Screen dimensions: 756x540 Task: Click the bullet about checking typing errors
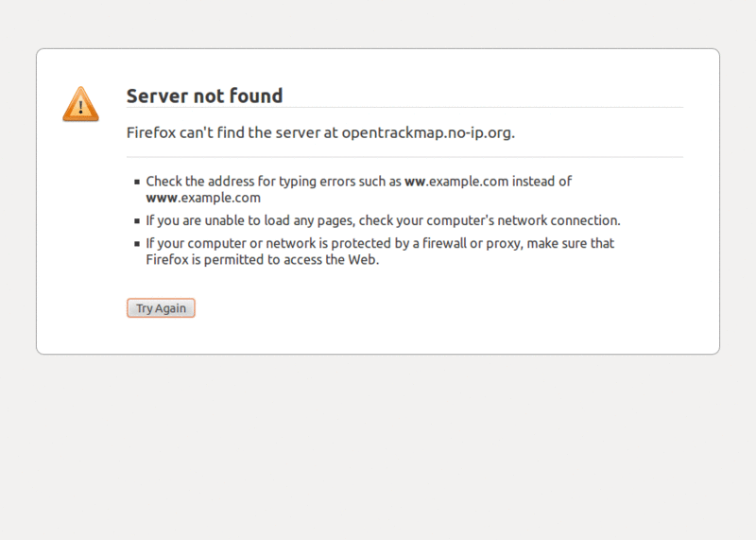(359, 189)
